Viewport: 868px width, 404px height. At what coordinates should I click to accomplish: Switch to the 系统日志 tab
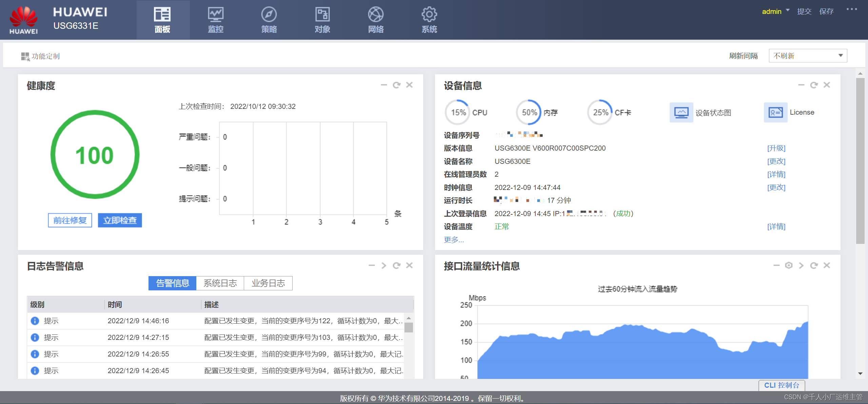[x=220, y=283]
